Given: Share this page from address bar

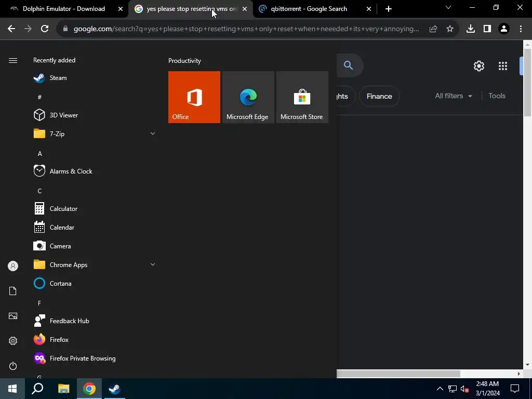Looking at the screenshot, I should pyautogui.click(x=433, y=29).
